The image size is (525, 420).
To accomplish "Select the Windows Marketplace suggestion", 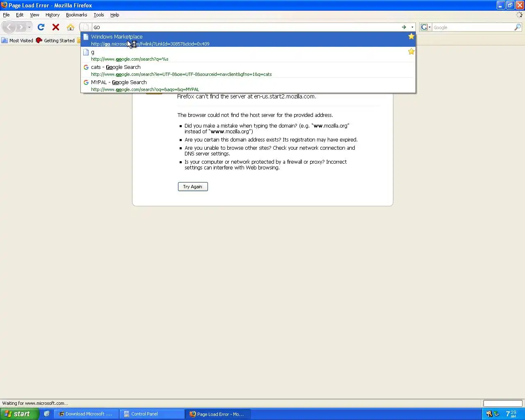I will click(248, 40).
